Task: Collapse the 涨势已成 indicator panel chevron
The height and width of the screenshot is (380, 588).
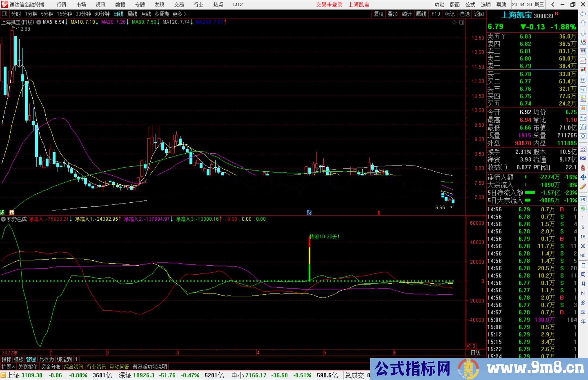Action: pyautogui.click(x=3, y=219)
